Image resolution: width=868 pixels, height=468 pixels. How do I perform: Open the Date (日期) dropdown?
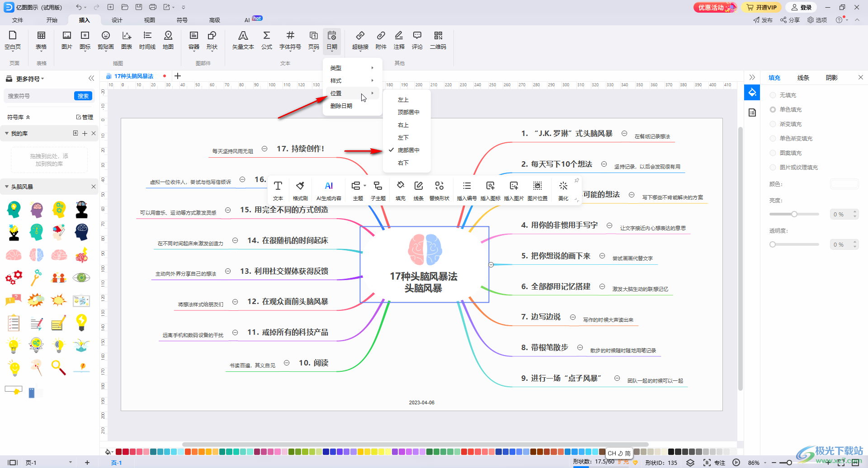click(x=332, y=40)
